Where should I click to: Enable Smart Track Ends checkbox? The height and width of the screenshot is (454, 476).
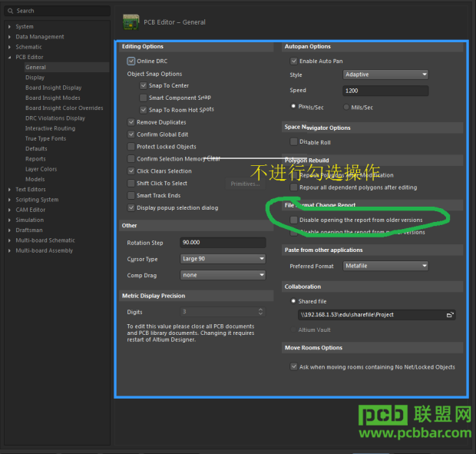tap(131, 195)
